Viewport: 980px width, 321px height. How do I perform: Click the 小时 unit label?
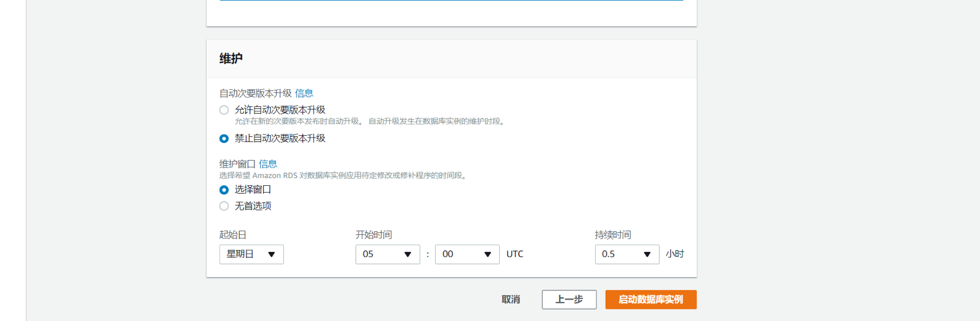(675, 254)
